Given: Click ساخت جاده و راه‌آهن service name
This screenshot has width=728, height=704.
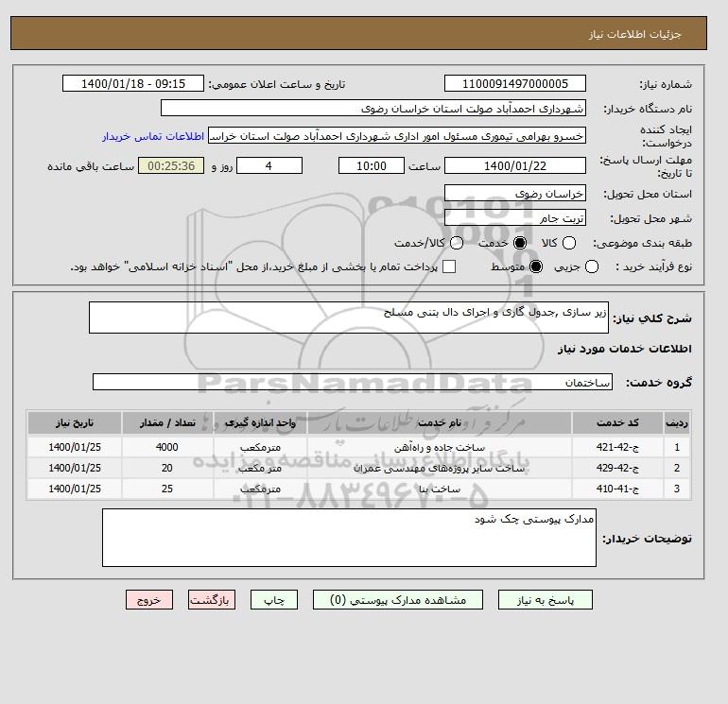Looking at the screenshot, I should [x=440, y=447].
